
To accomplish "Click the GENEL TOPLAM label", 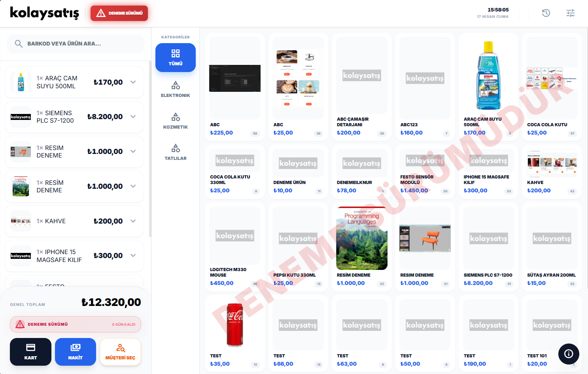I will pyautogui.click(x=28, y=304).
